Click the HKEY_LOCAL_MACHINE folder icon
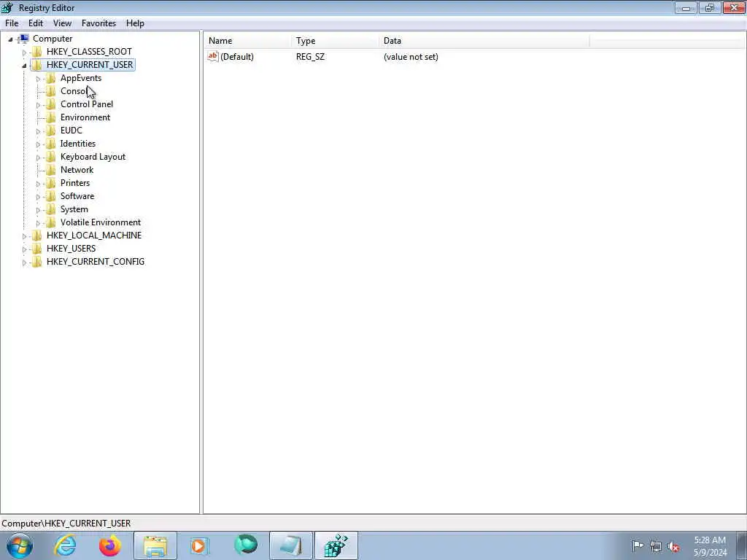Viewport: 747px width, 560px height. [x=36, y=236]
